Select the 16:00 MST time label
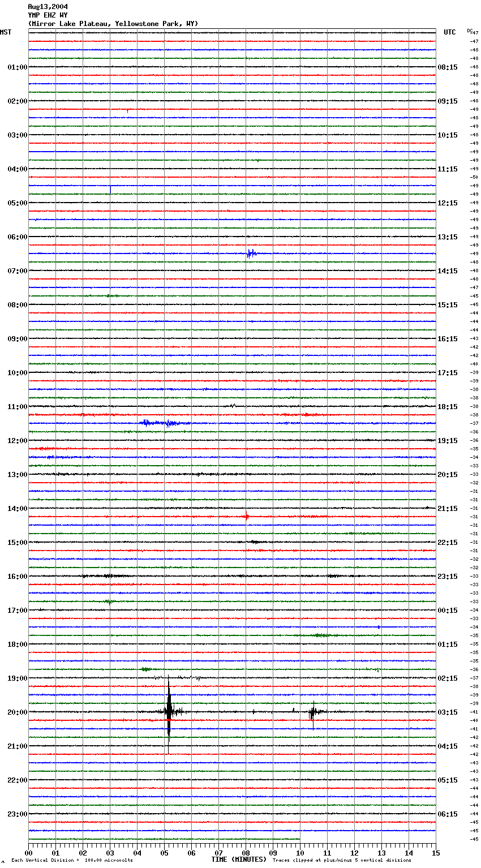This screenshot has width=481, height=868. coord(18,577)
